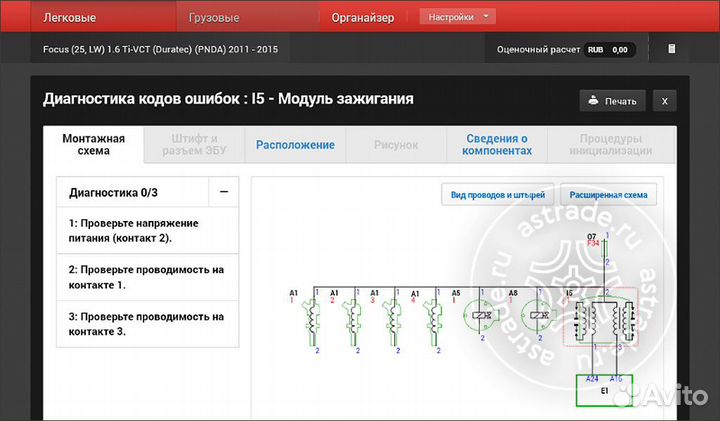
Task: Click the Диагностика 0/3 header
Action: pos(133,192)
